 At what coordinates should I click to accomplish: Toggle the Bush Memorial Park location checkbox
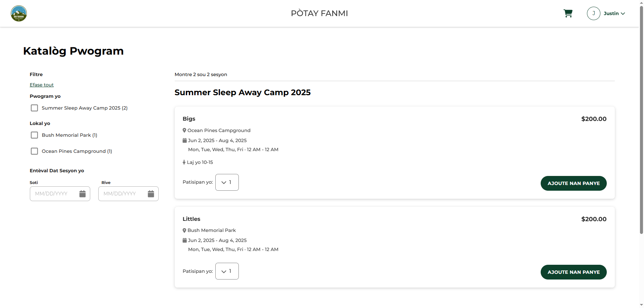(x=34, y=135)
